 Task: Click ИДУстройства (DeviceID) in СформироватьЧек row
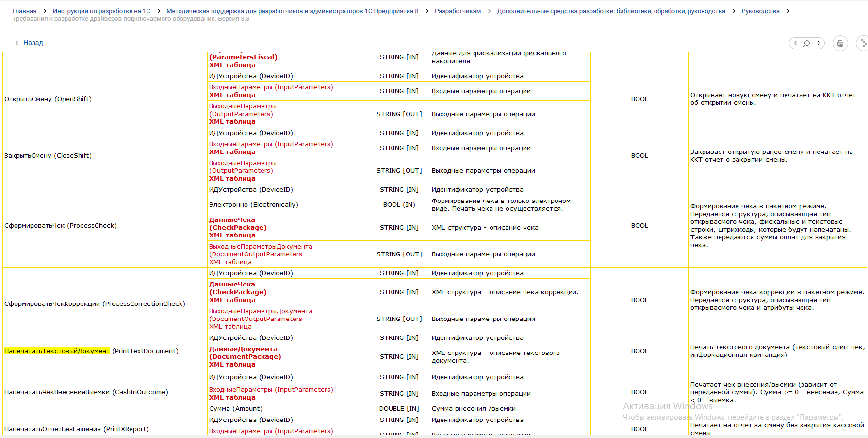(251, 190)
